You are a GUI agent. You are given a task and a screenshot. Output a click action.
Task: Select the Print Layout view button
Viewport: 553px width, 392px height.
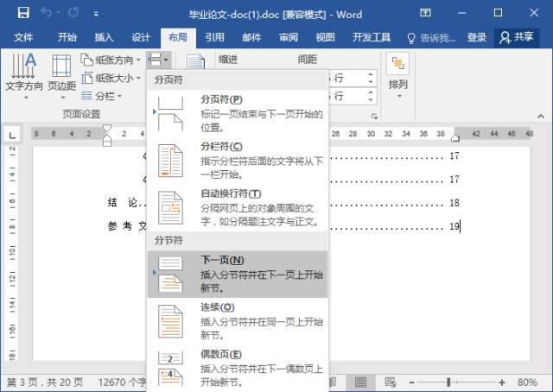pyautogui.click(x=360, y=382)
